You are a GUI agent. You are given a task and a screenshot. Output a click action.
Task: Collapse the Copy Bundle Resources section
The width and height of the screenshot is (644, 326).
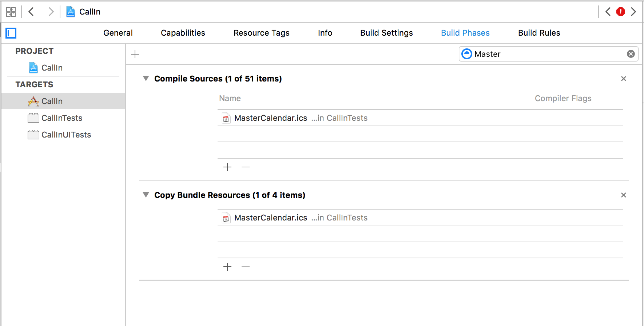point(146,195)
